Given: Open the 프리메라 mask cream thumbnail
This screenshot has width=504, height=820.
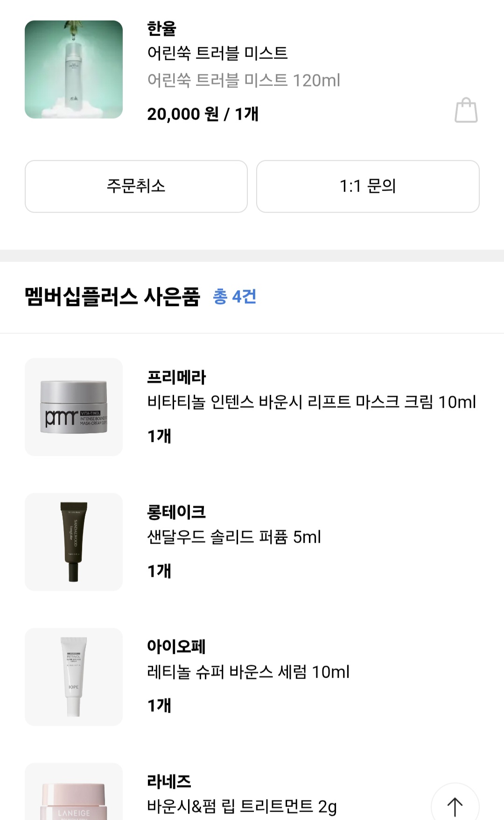Looking at the screenshot, I should [74, 407].
